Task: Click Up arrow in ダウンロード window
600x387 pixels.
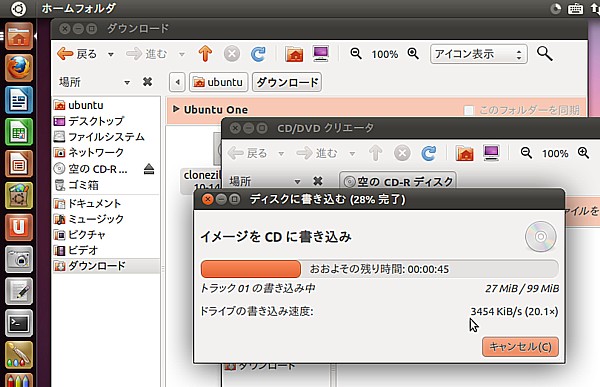Action: pyautogui.click(x=205, y=54)
